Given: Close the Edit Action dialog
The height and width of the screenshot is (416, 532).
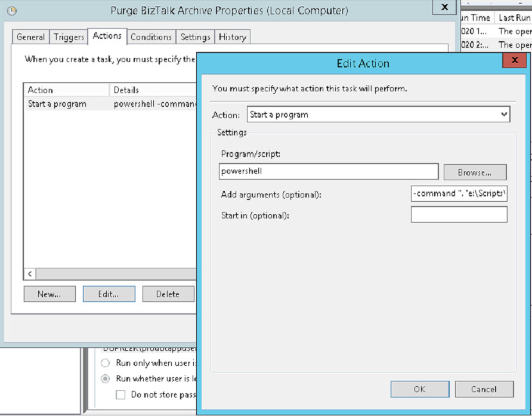Looking at the screenshot, I should (514, 61).
